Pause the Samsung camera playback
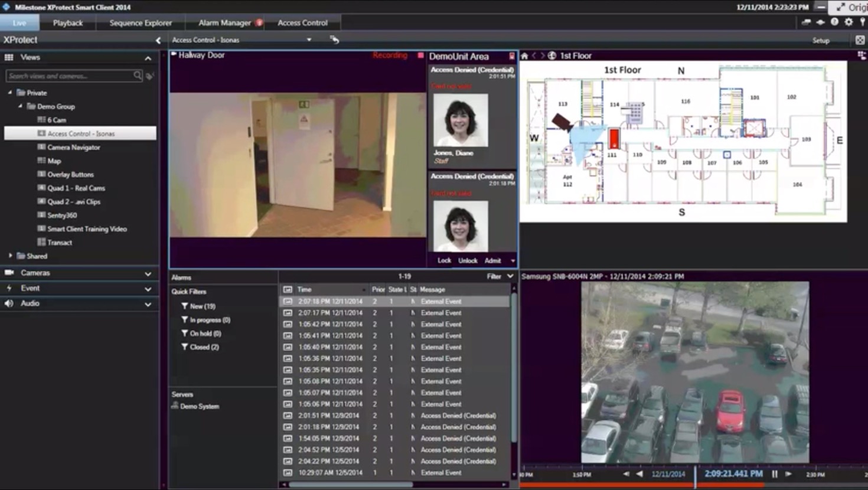Screen dimensions: 868x490 [x=774, y=474]
